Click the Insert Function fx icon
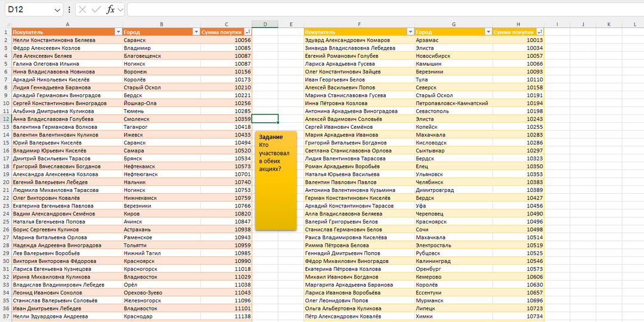This screenshot has width=644, height=322. point(110,10)
